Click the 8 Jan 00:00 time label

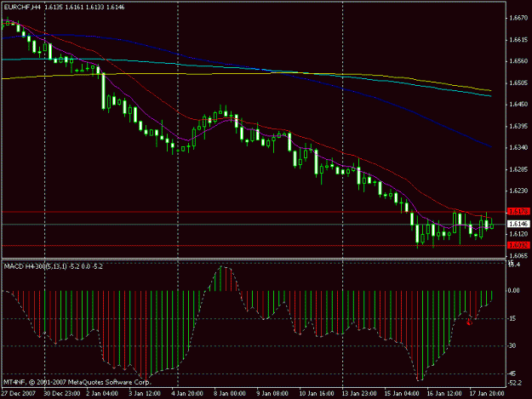pos(229,394)
